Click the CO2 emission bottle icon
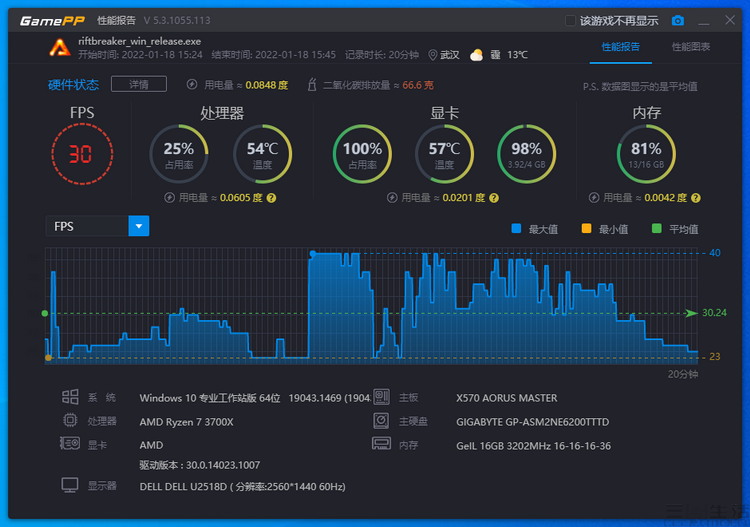Image resolution: width=750 pixels, height=527 pixels. click(x=312, y=85)
